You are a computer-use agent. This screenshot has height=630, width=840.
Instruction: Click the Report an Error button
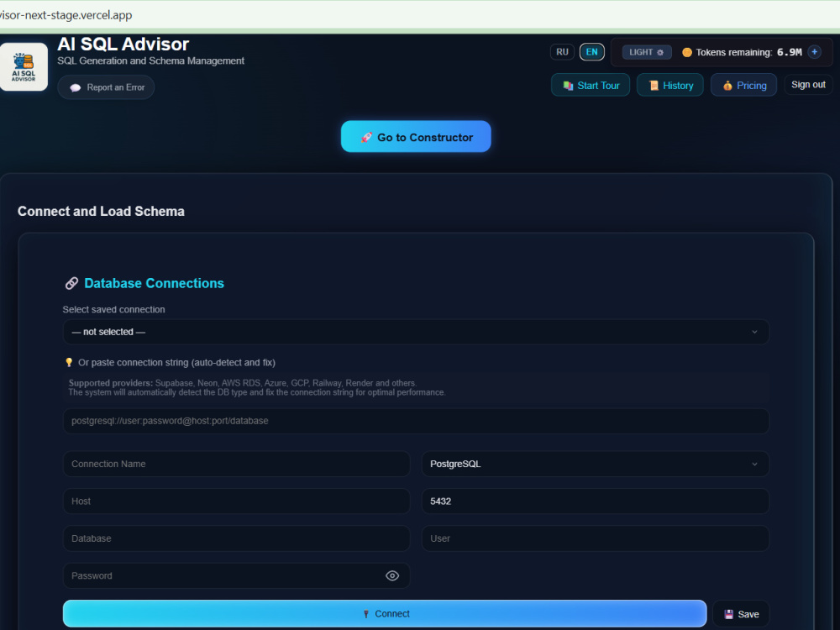106,87
